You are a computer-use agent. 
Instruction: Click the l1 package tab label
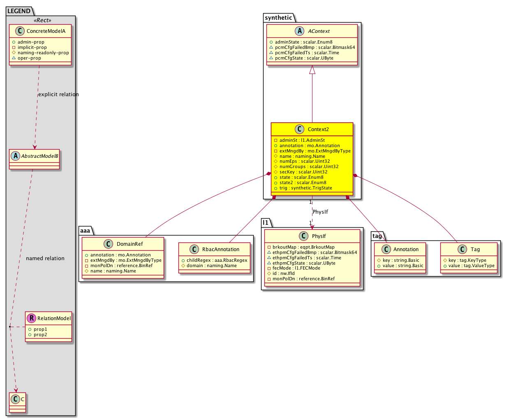pos(266,223)
